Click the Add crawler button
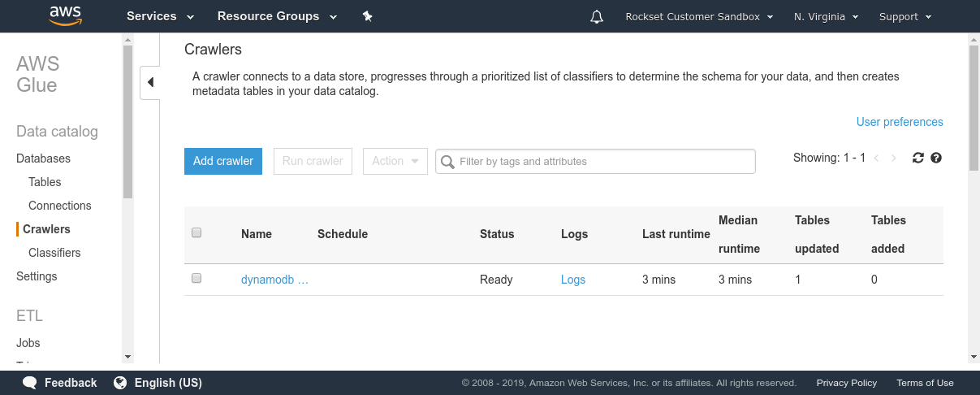This screenshot has height=395, width=980. pyautogui.click(x=223, y=161)
